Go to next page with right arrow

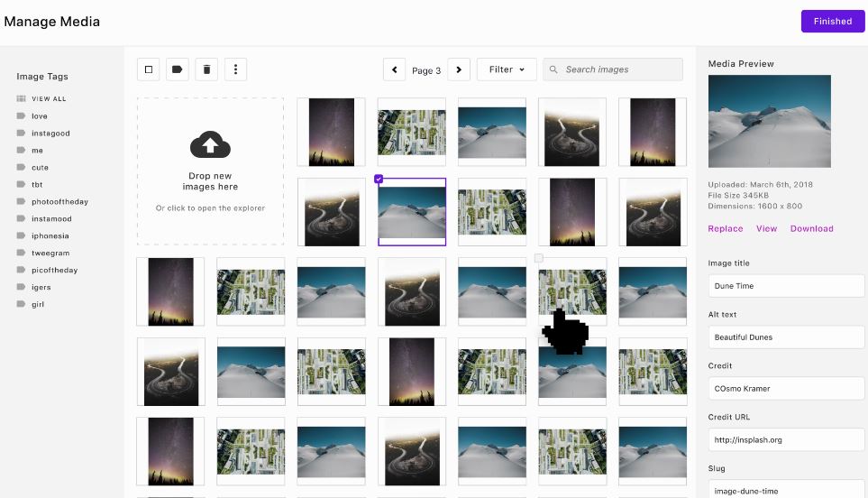459,69
